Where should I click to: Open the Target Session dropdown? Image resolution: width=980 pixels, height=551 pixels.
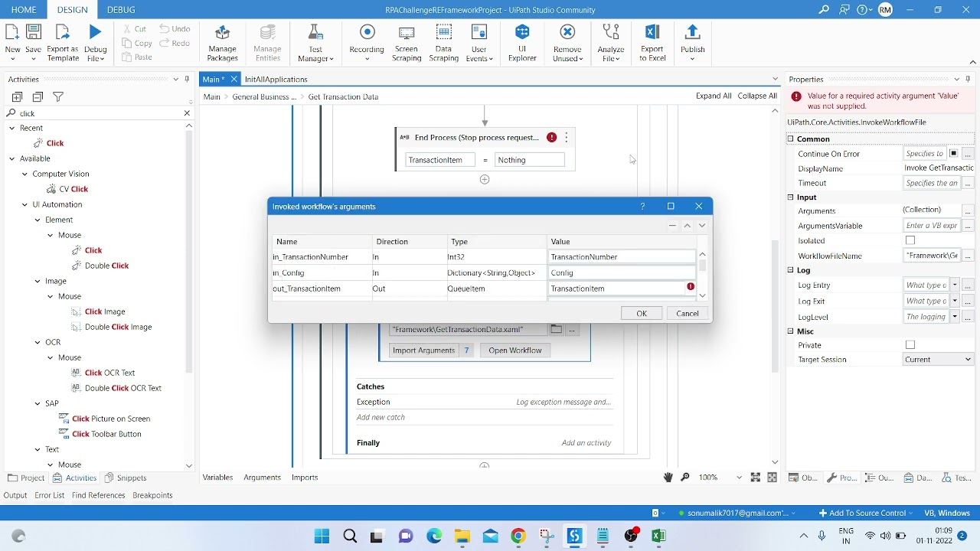coord(938,360)
